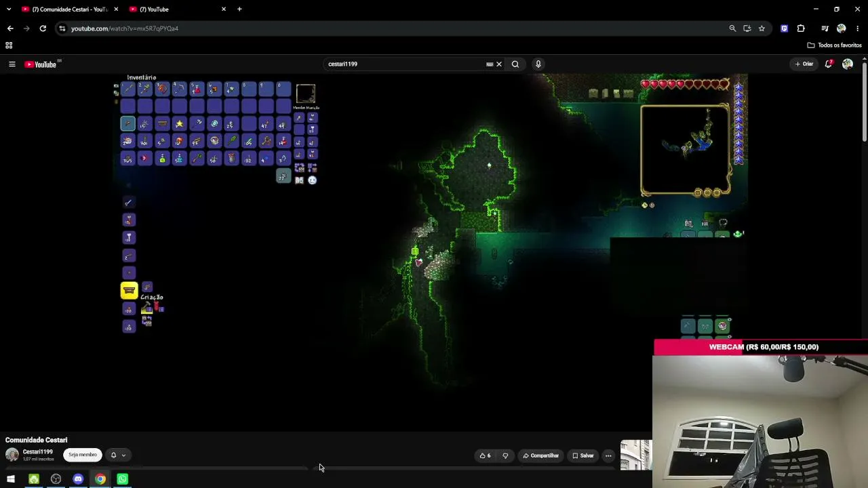Click the recommended video thumbnail beside Salvar
Image resolution: width=868 pixels, height=488 pixels.
pyautogui.click(x=635, y=455)
